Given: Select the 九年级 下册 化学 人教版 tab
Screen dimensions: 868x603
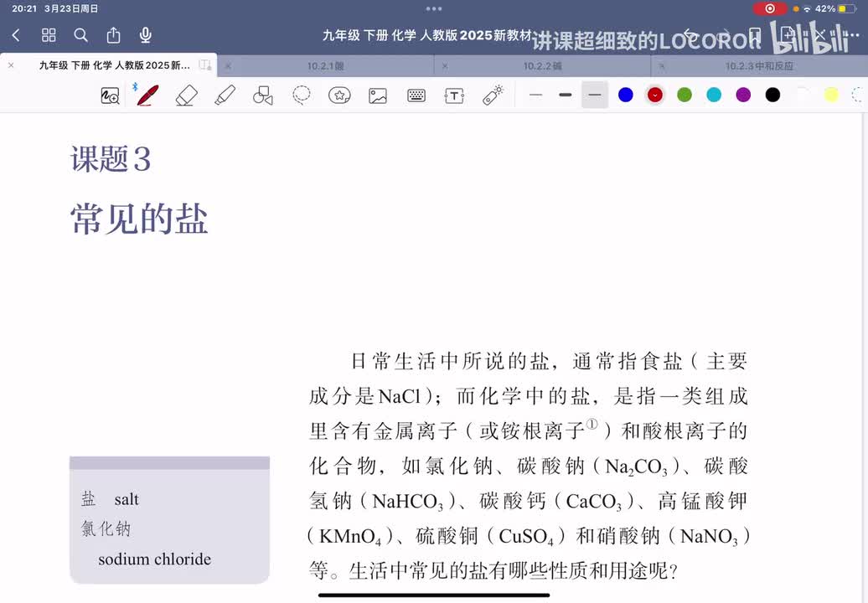Looking at the screenshot, I should point(115,65).
